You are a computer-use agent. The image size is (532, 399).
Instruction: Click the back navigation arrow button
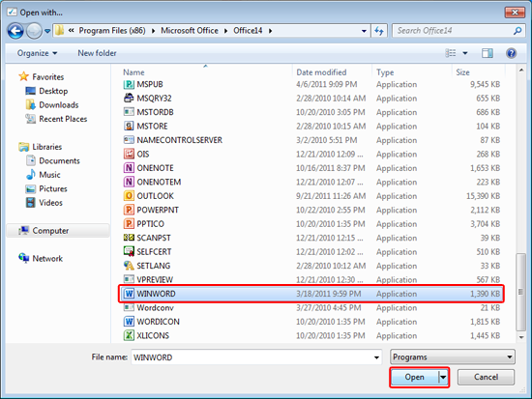tap(15, 31)
